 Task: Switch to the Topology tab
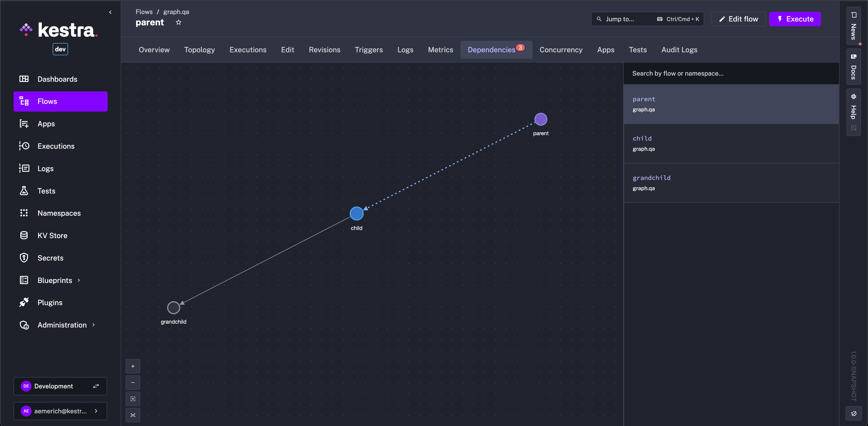[x=199, y=50]
